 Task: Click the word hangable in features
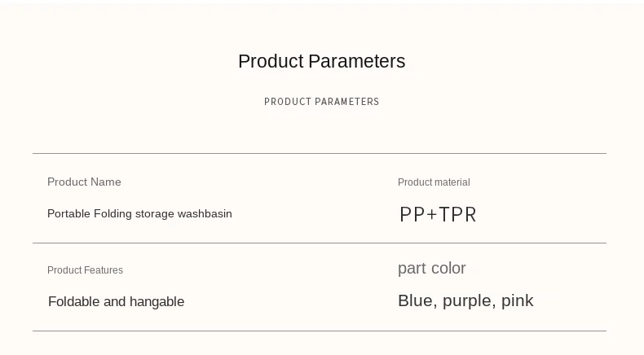coord(157,302)
